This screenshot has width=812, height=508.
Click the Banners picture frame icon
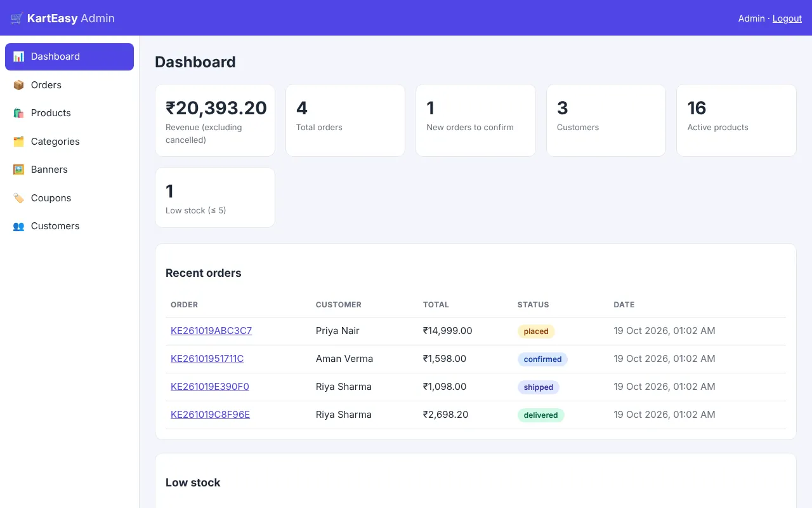coord(18,170)
